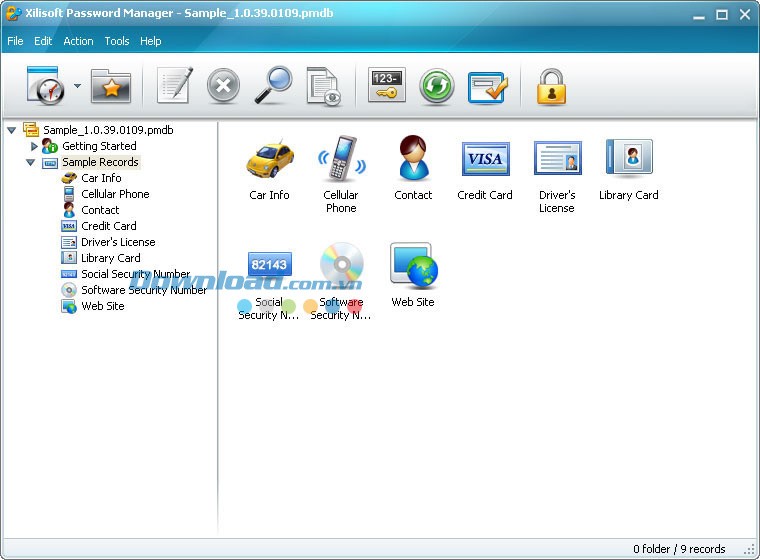Click the Web Site globe large icon
Viewport: 760px width, 560px height.
[x=414, y=265]
